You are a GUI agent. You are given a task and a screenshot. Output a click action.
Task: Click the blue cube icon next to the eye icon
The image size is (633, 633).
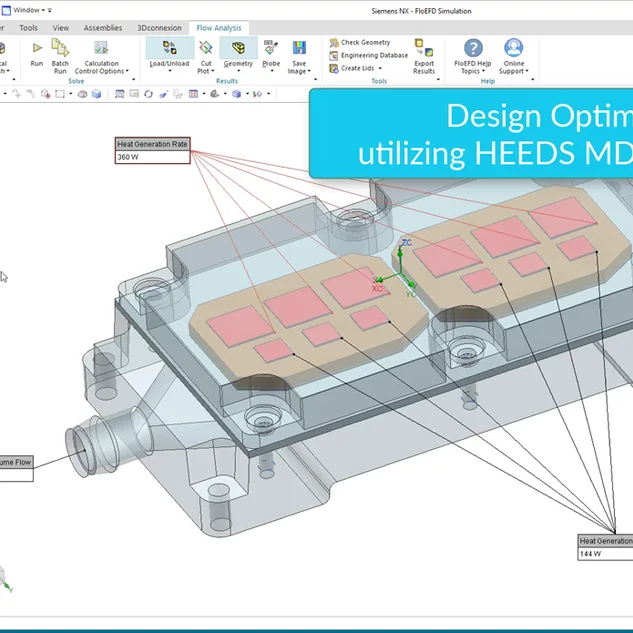96,94
